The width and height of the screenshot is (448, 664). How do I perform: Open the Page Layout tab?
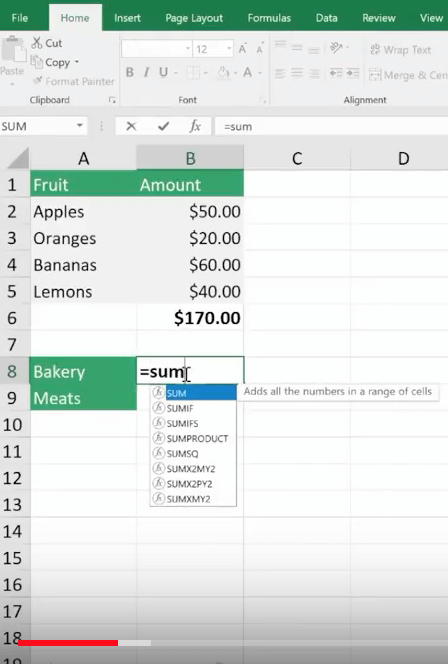click(x=194, y=18)
